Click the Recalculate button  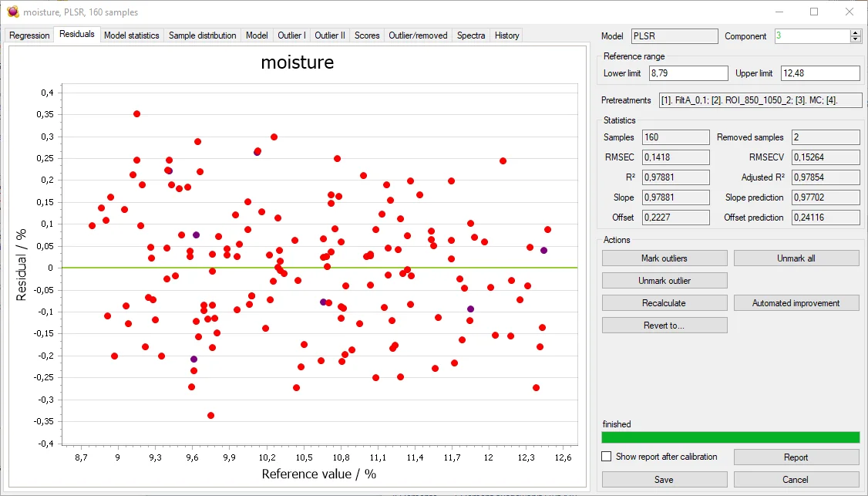click(664, 303)
